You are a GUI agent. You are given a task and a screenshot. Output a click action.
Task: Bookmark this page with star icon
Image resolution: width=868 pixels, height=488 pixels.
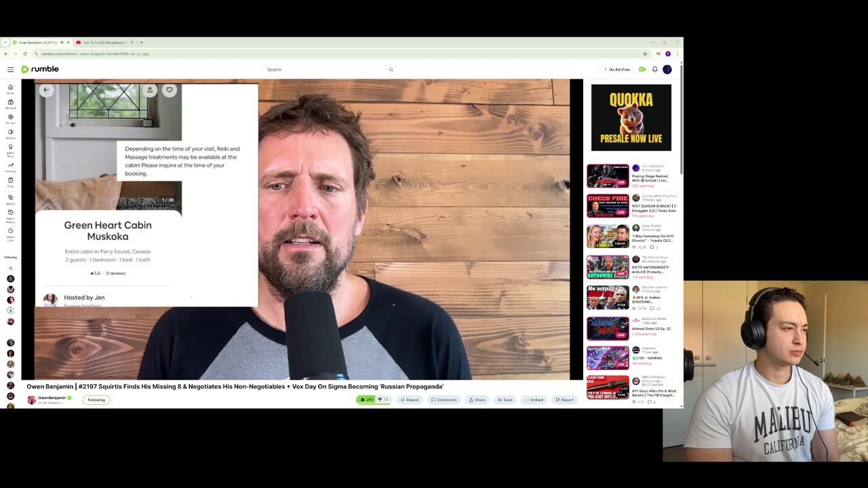click(645, 54)
